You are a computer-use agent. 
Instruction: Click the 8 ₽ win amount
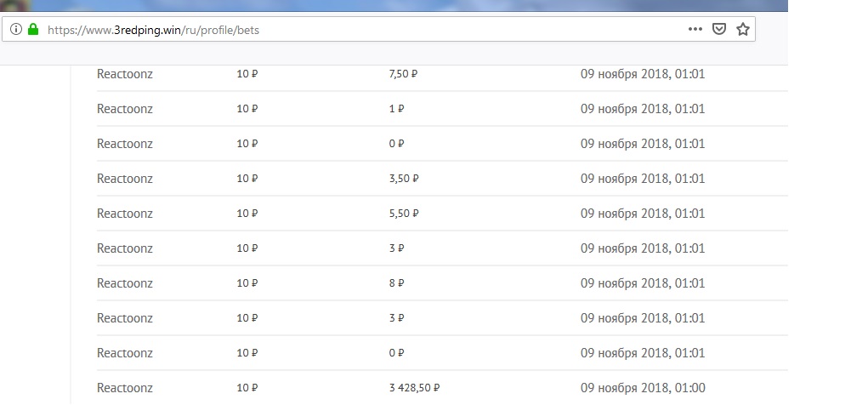click(395, 283)
